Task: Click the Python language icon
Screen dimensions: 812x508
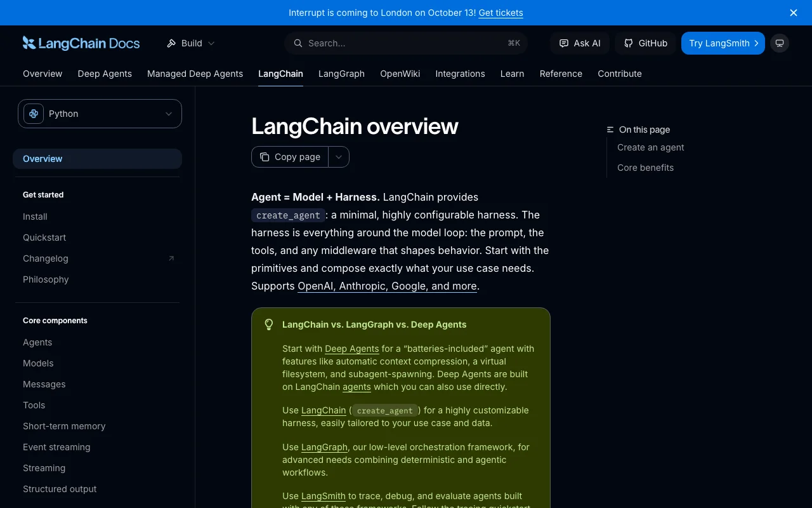Action: pos(34,114)
